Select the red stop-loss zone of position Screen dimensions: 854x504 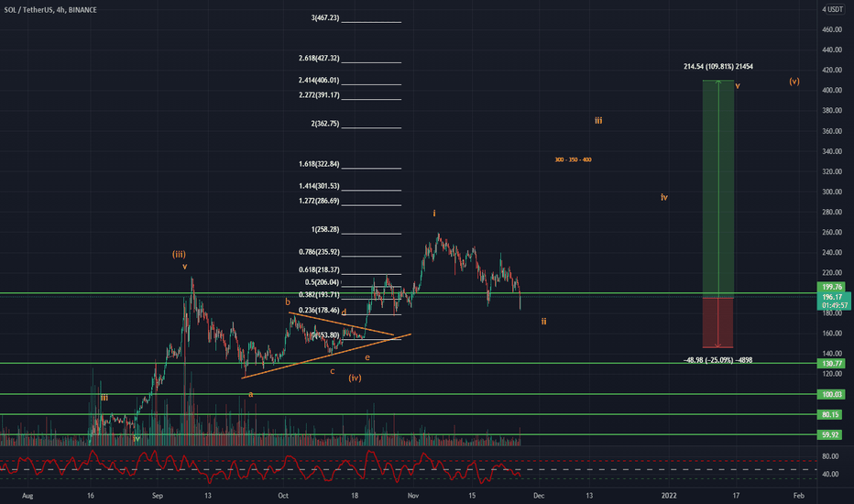point(718,323)
